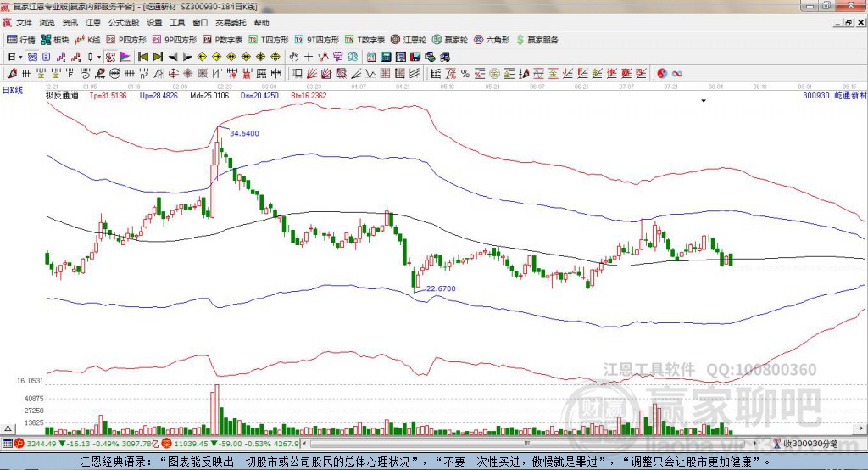Select the hand pan tool

point(294,57)
